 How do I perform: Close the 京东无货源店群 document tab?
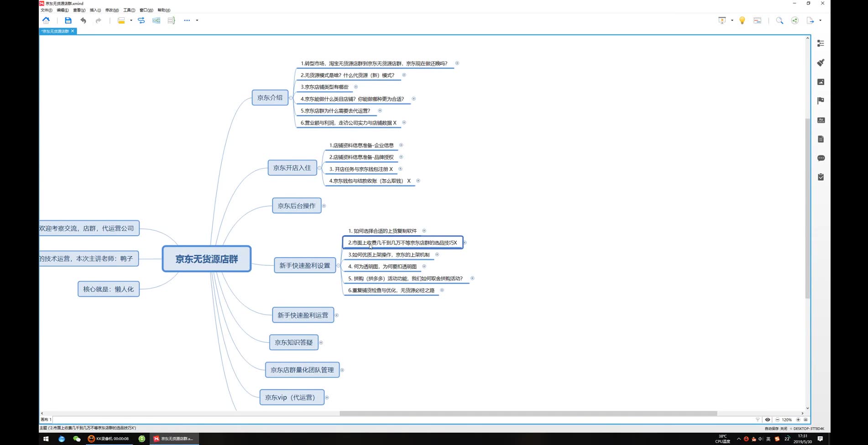click(x=73, y=31)
